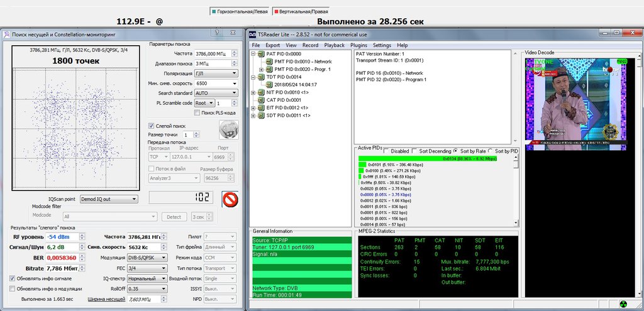The image size is (644, 311).
Task: Click the Вертикальная/Правая legend button
Action: pos(299,11)
